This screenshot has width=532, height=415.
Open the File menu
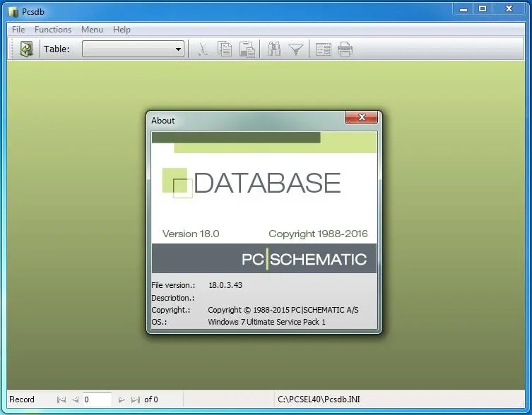tap(18, 30)
